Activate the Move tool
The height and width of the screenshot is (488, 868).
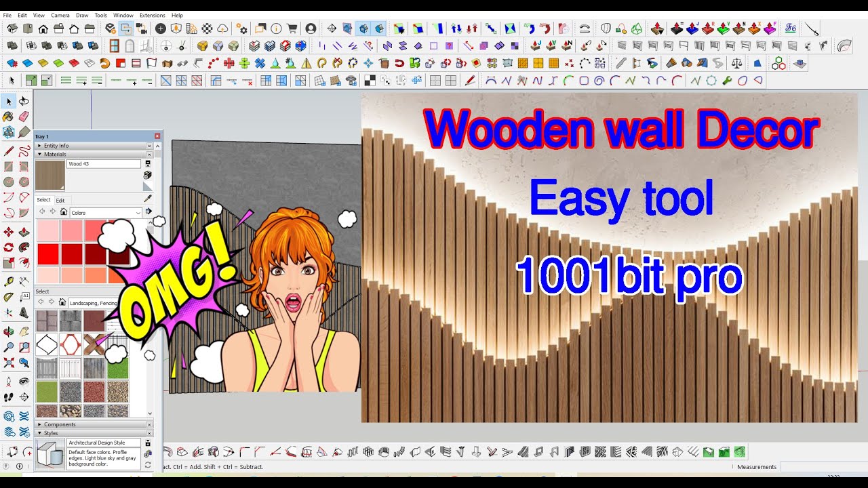9,232
